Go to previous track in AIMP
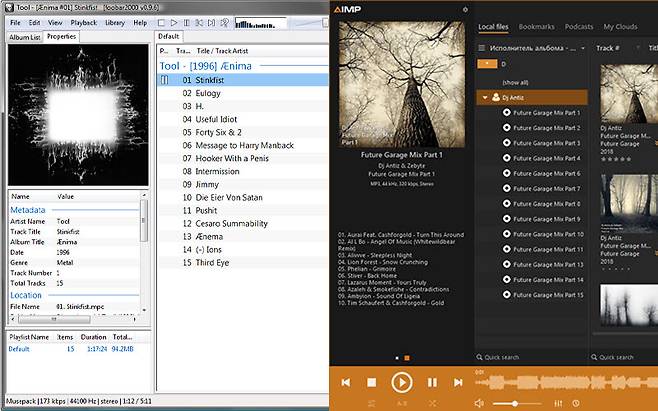The height and width of the screenshot is (411, 658). tap(345, 382)
